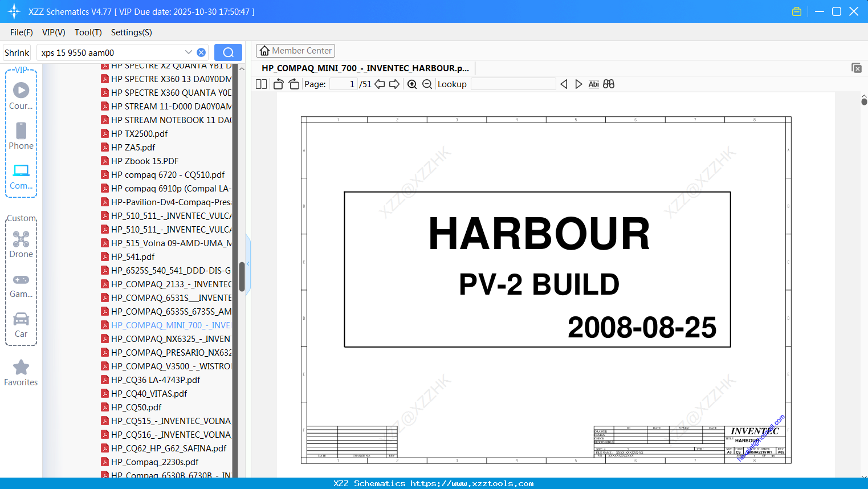
Task: Open the Car category
Action: [21, 325]
